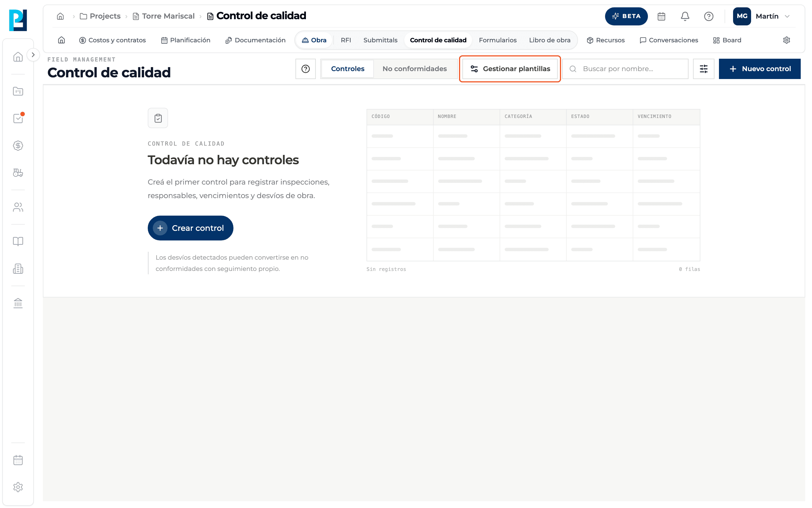
Task: Open the sidebar tasks checkbox icon with notification
Action: 18,118
